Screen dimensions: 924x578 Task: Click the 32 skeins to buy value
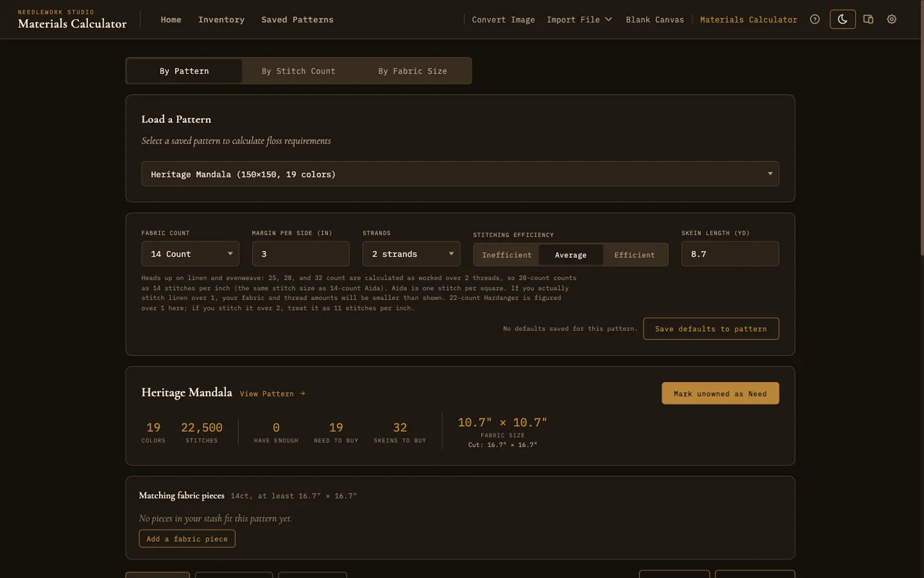400,427
